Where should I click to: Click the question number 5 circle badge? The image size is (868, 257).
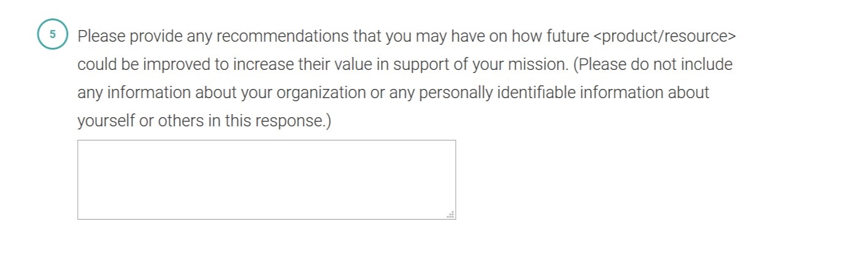click(52, 34)
